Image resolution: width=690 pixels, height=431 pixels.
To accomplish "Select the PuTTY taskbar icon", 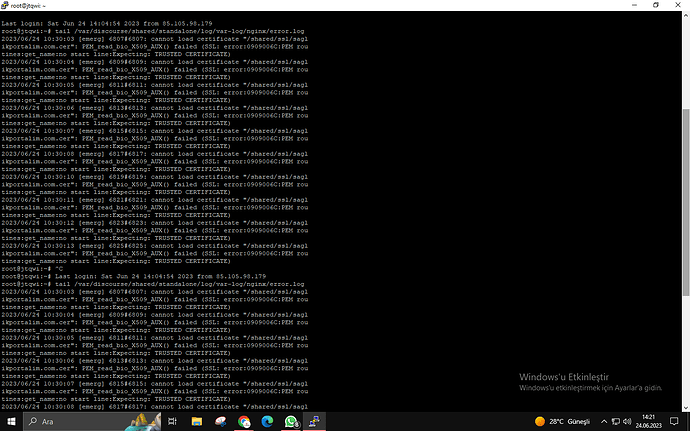I will (x=314, y=421).
